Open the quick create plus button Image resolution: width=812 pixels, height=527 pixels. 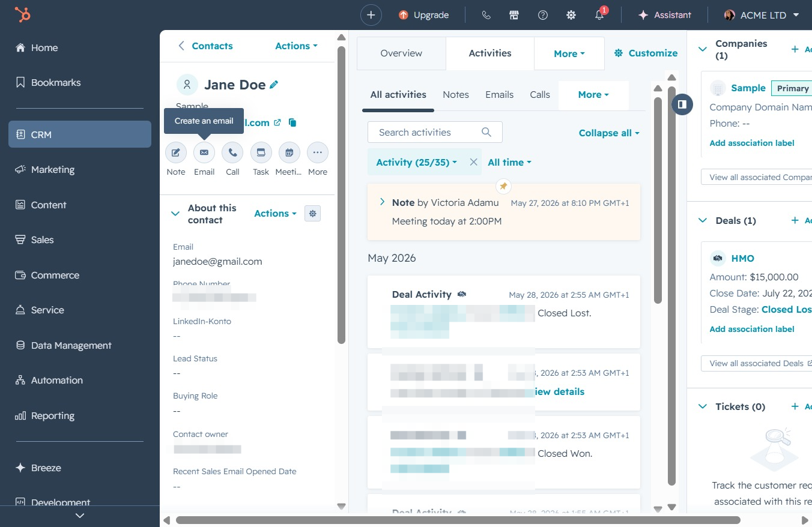click(371, 15)
